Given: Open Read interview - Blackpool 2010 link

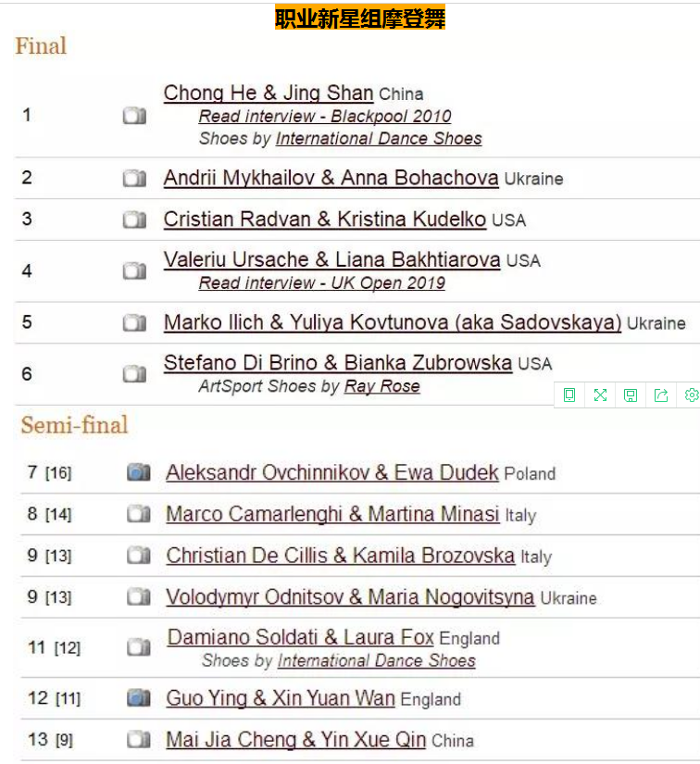Looking at the screenshot, I should point(325,117).
